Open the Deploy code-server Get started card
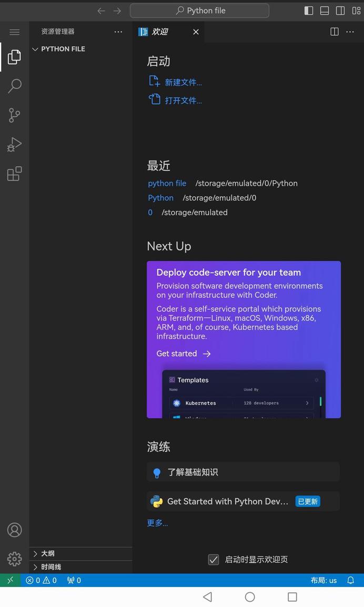Screen dimensions: 364x607 click(x=183, y=353)
